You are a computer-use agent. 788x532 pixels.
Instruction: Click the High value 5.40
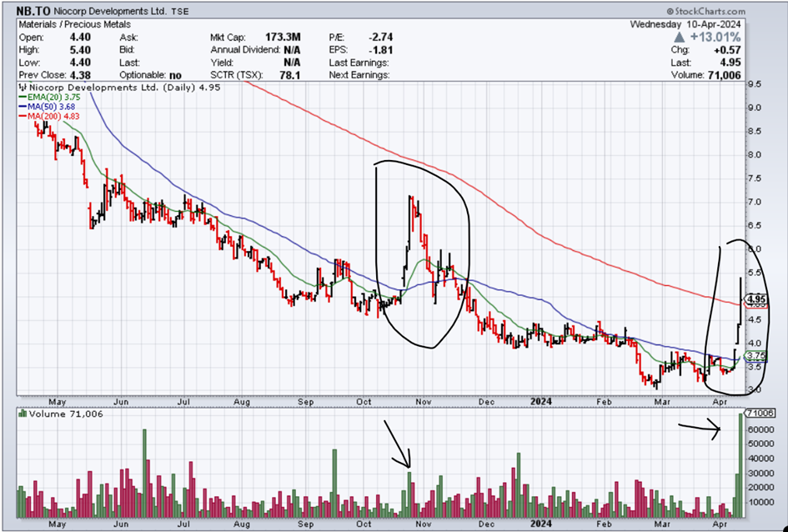[x=80, y=50]
